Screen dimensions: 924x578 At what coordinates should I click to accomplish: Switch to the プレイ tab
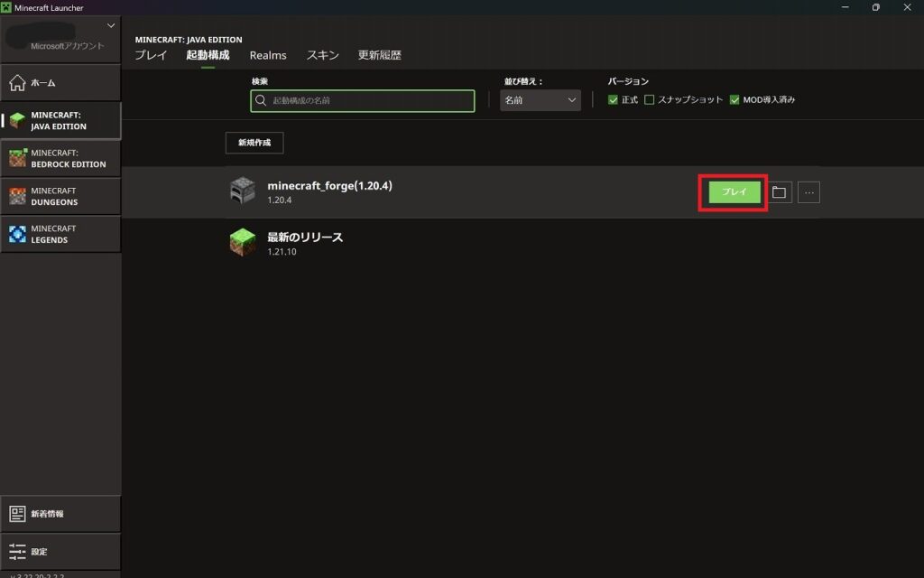tap(151, 55)
